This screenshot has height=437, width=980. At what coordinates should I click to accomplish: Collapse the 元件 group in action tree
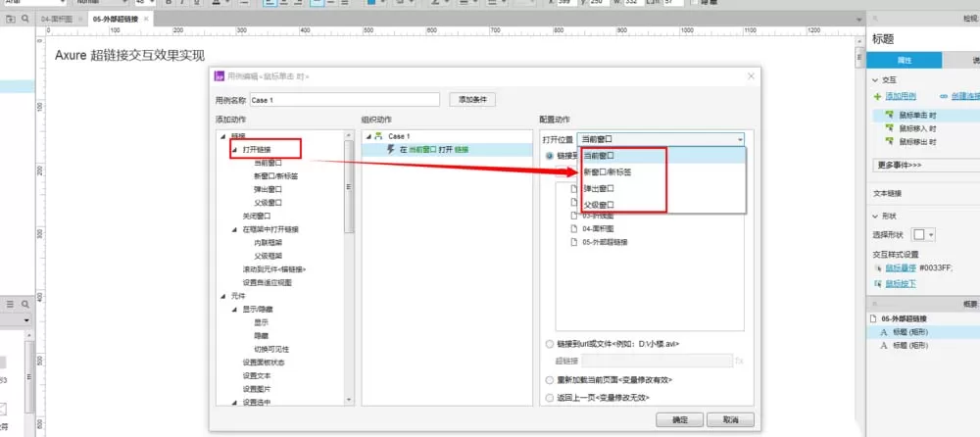tap(222, 296)
